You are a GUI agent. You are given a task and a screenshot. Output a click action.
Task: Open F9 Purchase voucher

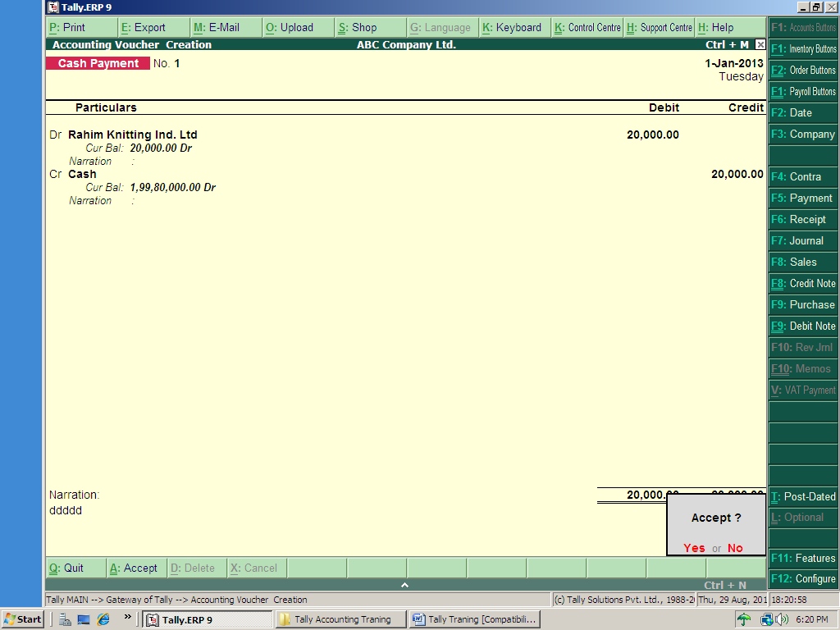(801, 304)
